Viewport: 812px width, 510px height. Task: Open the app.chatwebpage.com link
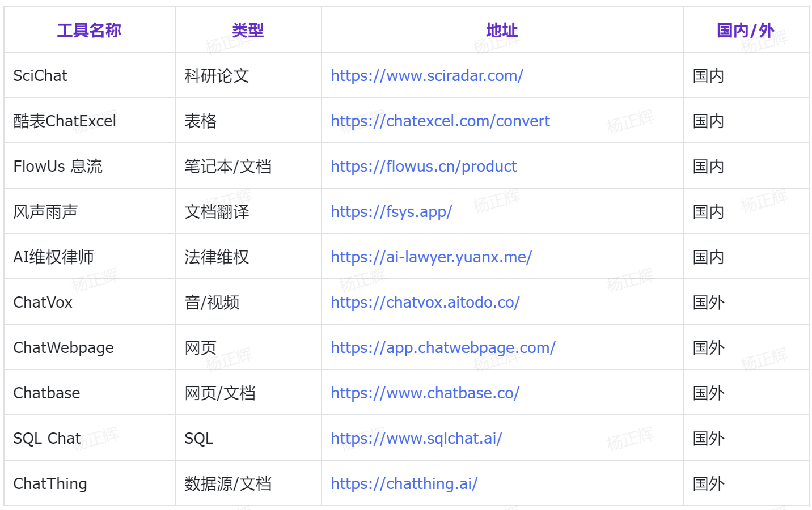(443, 347)
